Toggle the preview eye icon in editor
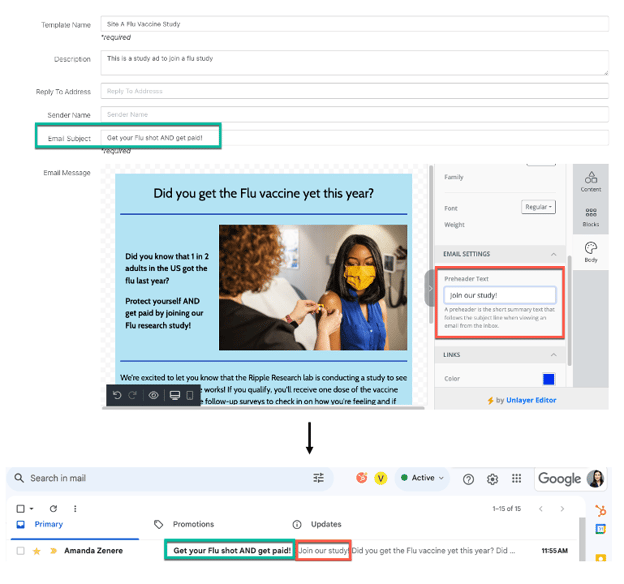The width and height of the screenshot is (624, 584). coord(154,395)
